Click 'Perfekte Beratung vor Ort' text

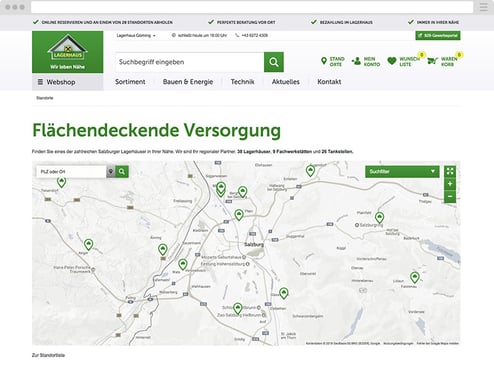coord(246,22)
